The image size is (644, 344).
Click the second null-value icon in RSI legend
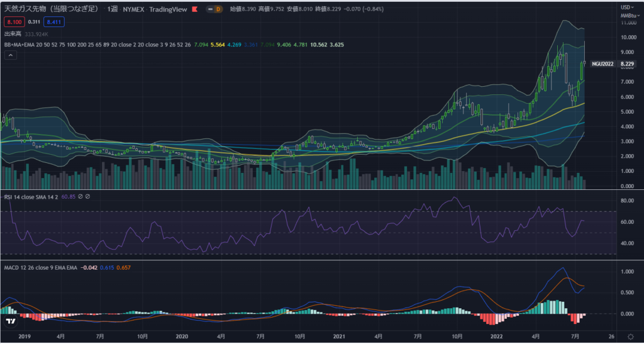[89, 197]
